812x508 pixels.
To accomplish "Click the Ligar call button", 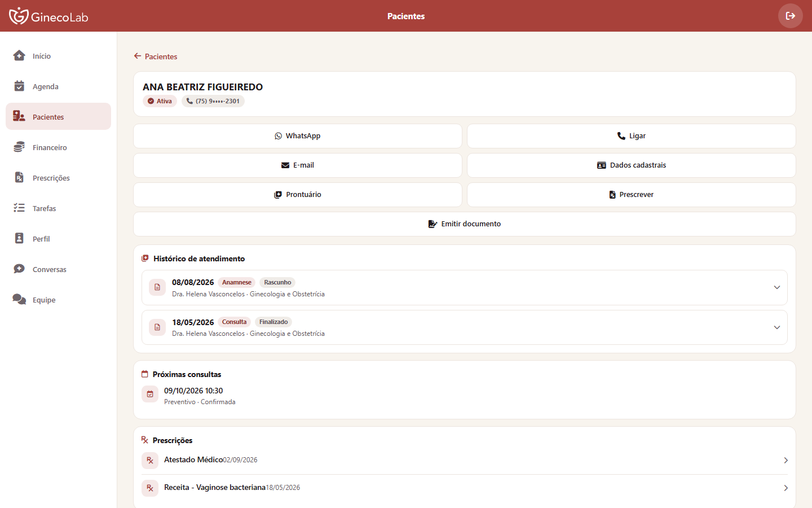I will (632, 136).
